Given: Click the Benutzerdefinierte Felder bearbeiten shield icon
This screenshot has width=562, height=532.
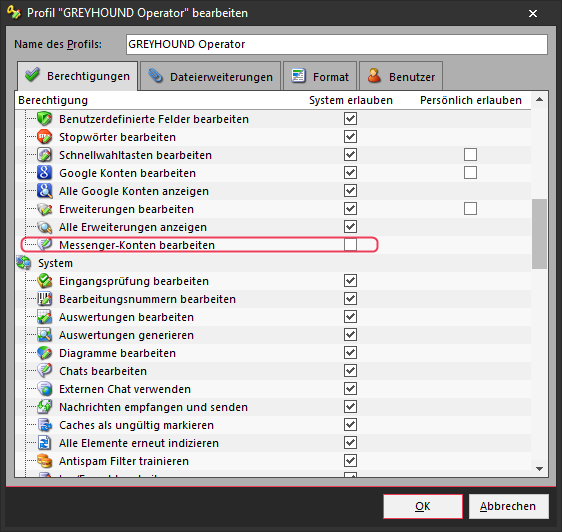Looking at the screenshot, I should tap(44, 119).
